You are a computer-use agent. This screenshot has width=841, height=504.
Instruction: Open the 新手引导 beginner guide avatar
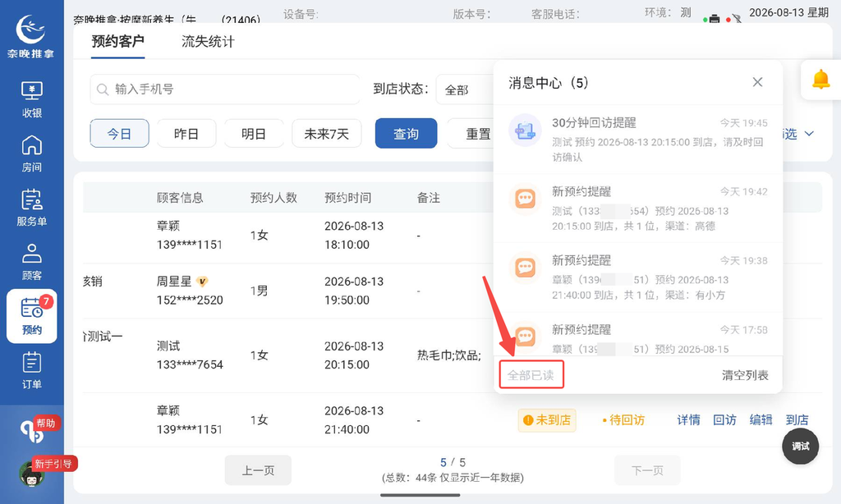click(33, 472)
